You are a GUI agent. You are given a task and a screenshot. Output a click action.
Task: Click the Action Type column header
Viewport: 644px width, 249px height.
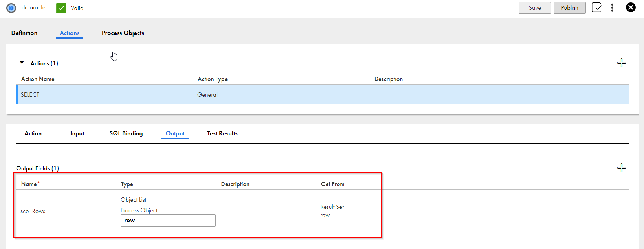[213, 79]
